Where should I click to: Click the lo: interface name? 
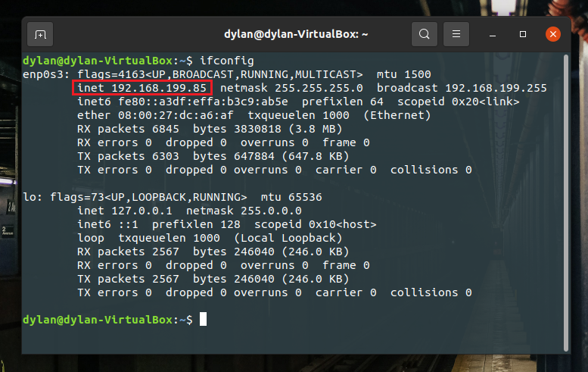(x=33, y=197)
